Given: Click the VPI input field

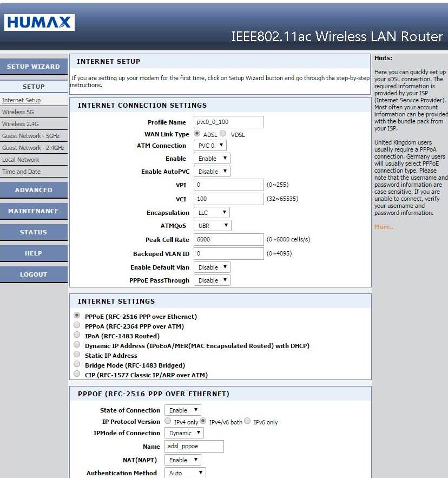Looking at the screenshot, I should [228, 185].
